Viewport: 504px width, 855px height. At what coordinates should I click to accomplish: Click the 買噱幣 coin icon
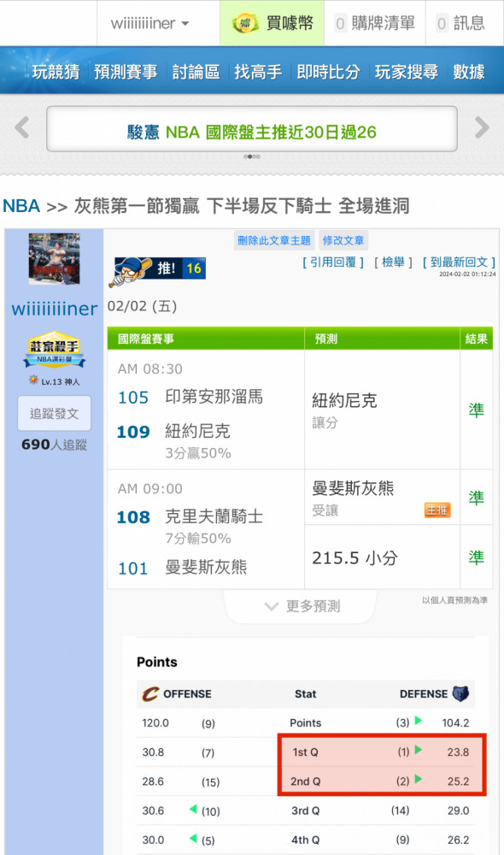tap(244, 23)
